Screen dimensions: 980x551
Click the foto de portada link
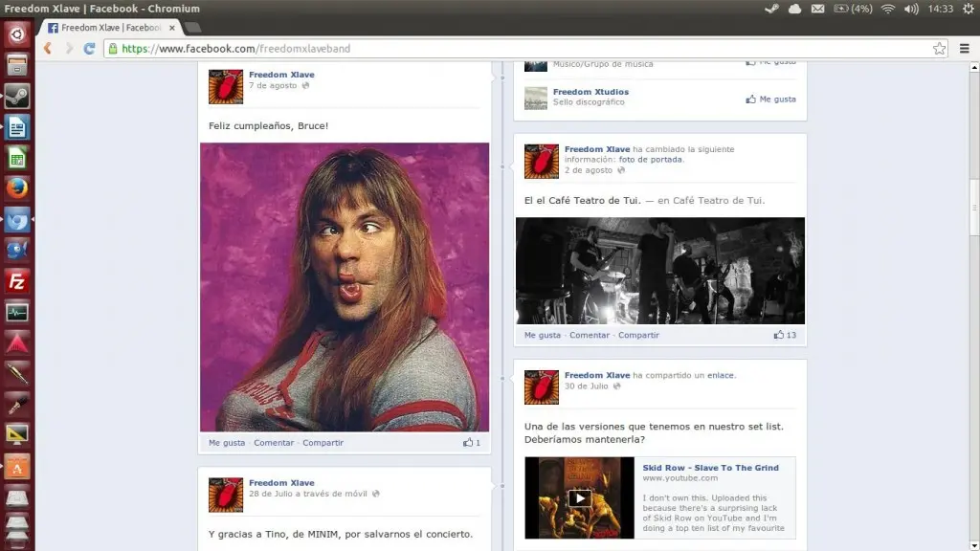[650, 160]
